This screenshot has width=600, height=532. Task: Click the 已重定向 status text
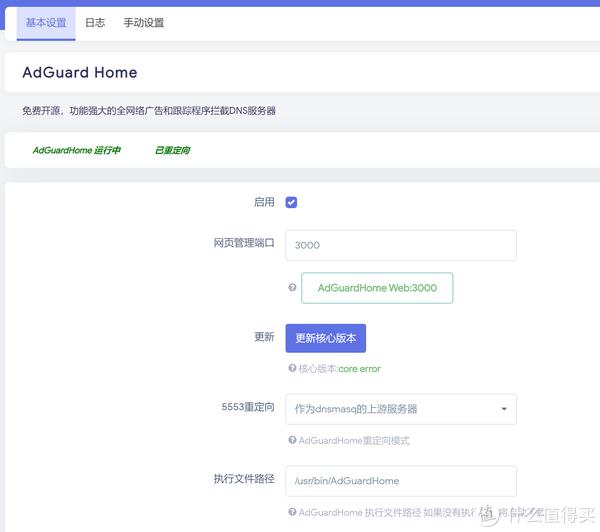tap(173, 150)
